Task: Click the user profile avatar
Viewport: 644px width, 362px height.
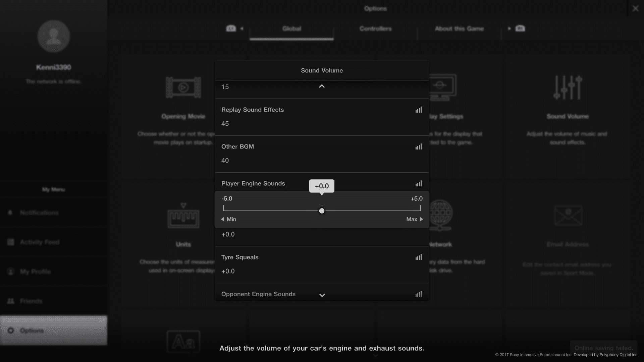Action: (x=54, y=36)
